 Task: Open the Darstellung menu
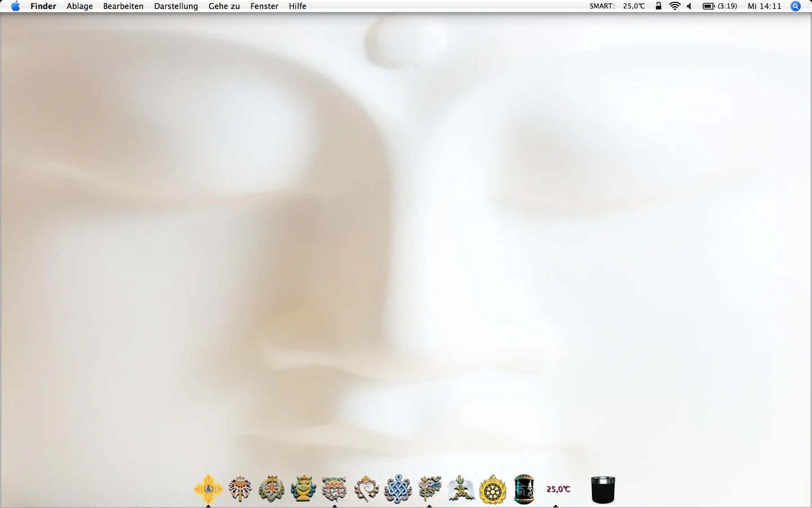pyautogui.click(x=176, y=6)
